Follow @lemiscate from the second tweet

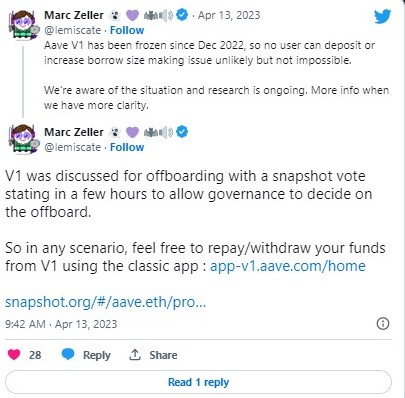(x=127, y=147)
